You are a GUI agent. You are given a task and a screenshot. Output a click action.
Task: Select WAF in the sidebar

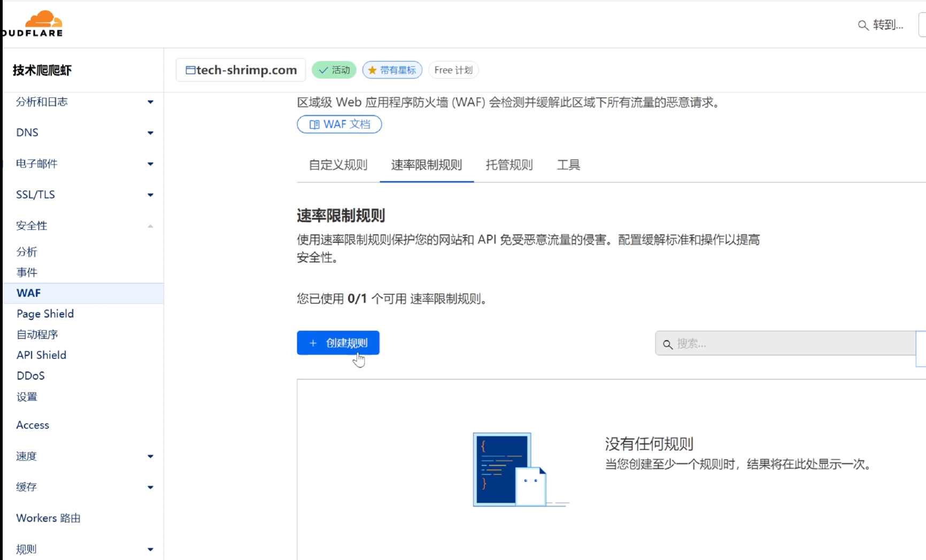[83, 293]
